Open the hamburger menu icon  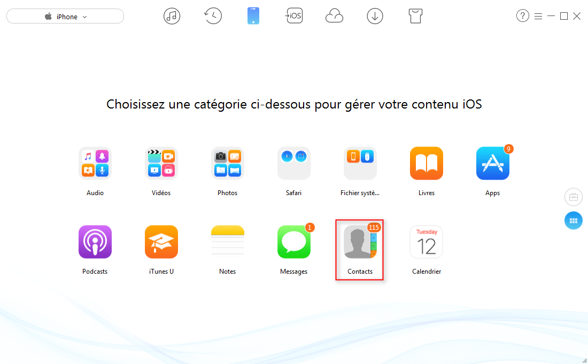coord(538,16)
